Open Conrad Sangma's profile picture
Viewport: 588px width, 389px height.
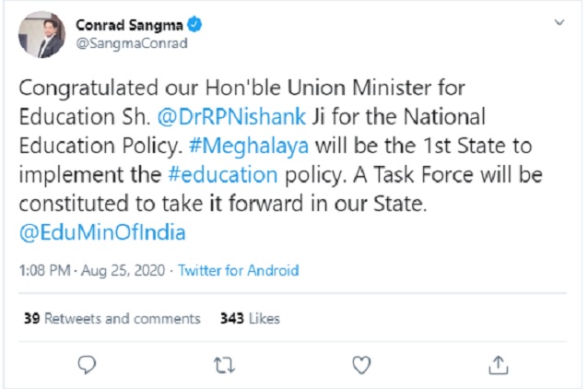click(40, 33)
